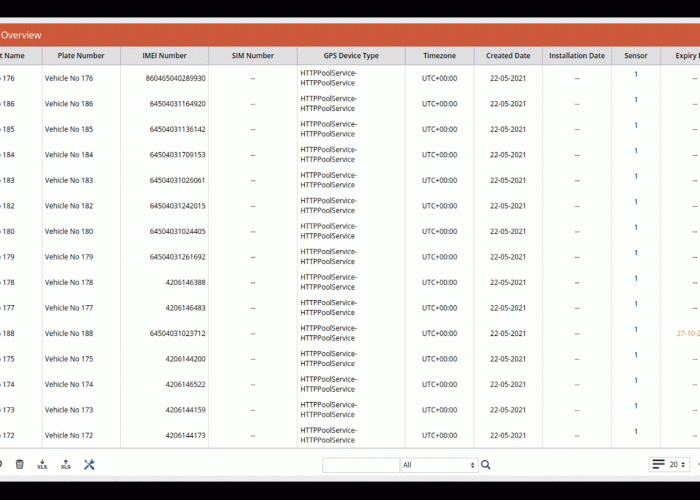Sort by the Created Date column header

click(x=508, y=56)
